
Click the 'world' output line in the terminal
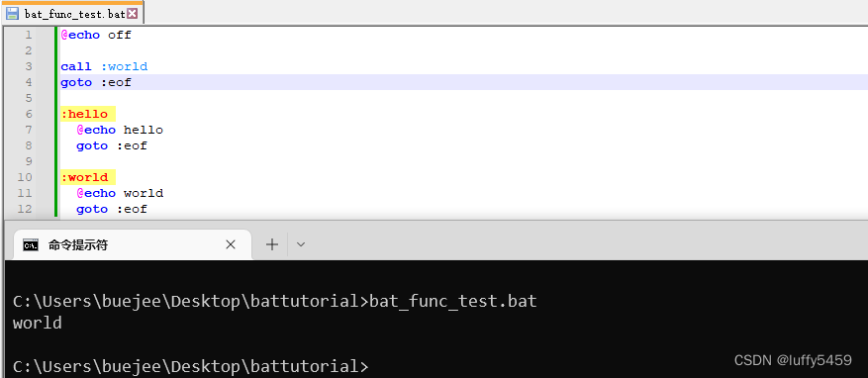tap(37, 323)
